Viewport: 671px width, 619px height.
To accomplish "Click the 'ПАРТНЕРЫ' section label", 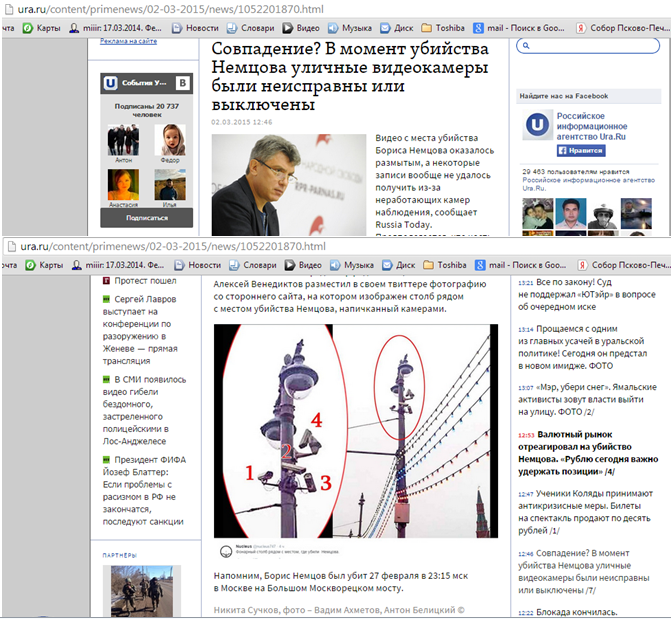I will (x=119, y=555).
